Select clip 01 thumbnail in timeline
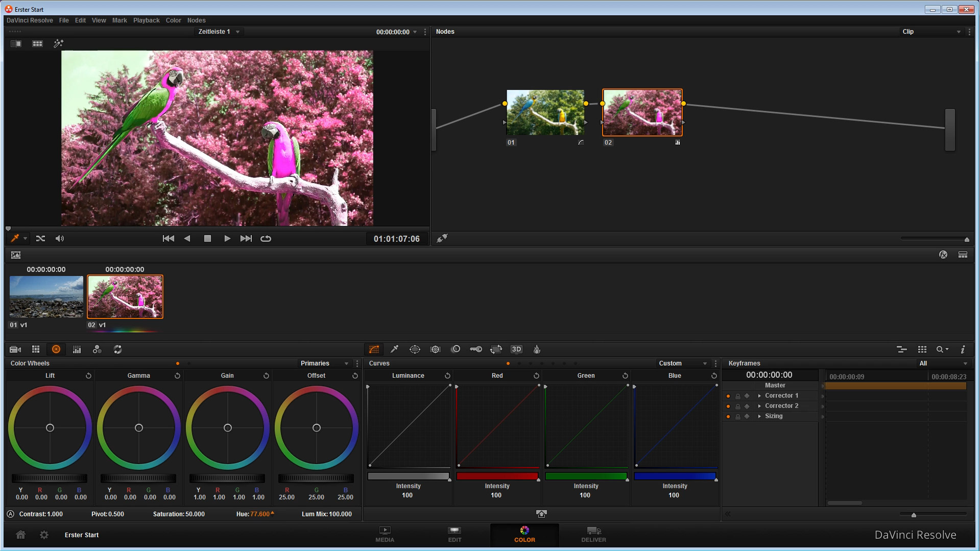 46,297
